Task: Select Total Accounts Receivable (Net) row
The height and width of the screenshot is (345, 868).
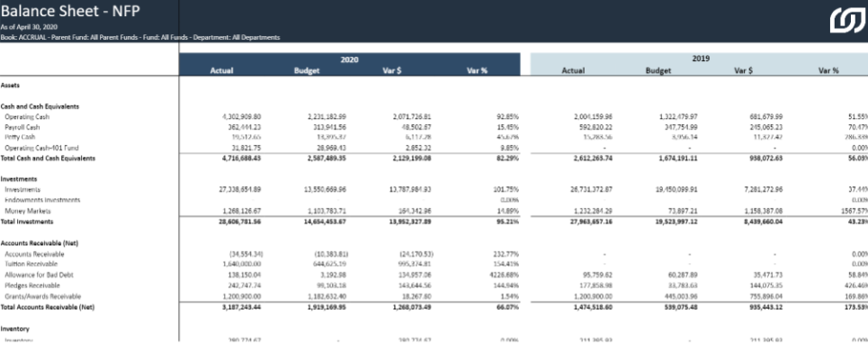Action: click(434, 307)
